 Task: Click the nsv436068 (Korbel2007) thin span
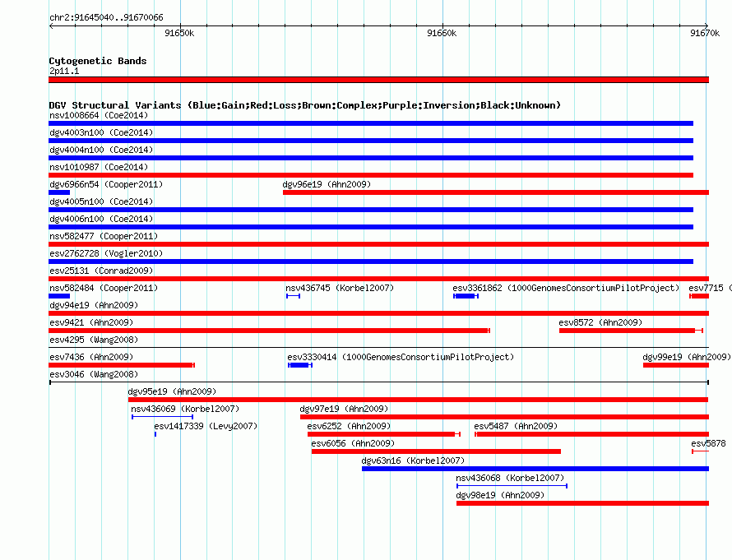click(512, 486)
